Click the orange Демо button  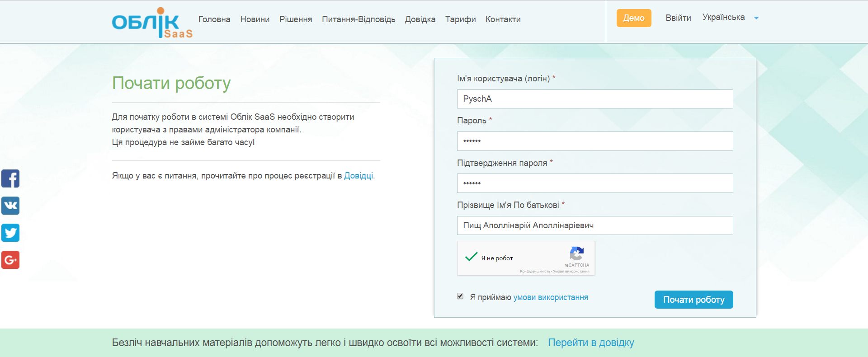634,18
